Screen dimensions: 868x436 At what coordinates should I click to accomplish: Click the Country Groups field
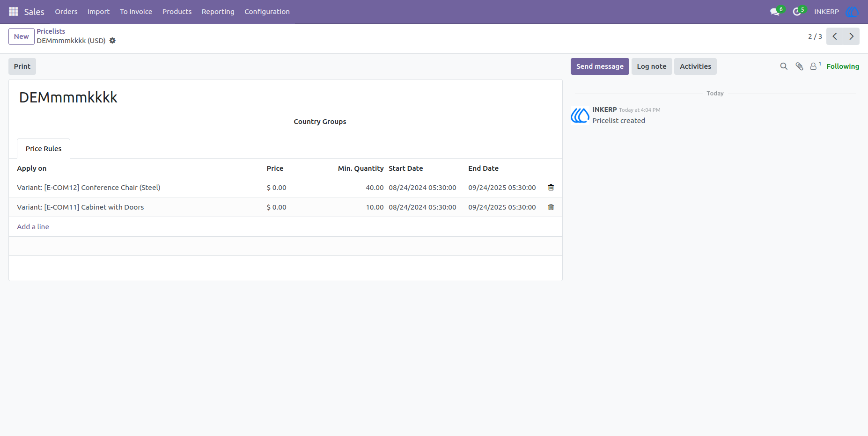pos(320,122)
